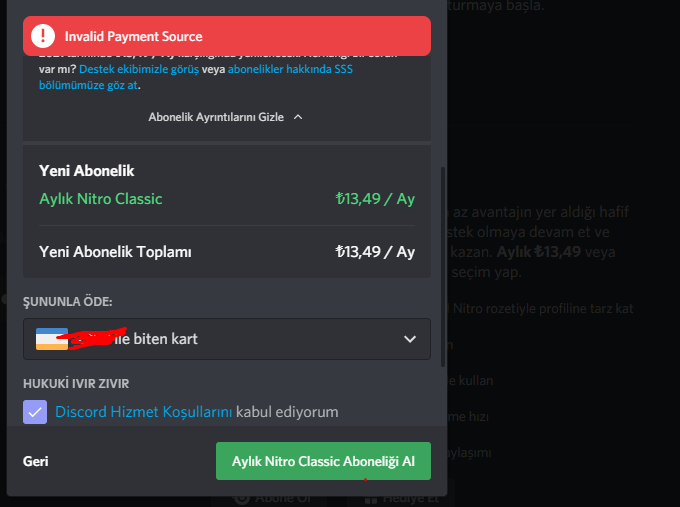Click the 'ŞUNUNLA ÖDE:' payment label
Image resolution: width=680 pixels, height=507 pixels.
68,301
